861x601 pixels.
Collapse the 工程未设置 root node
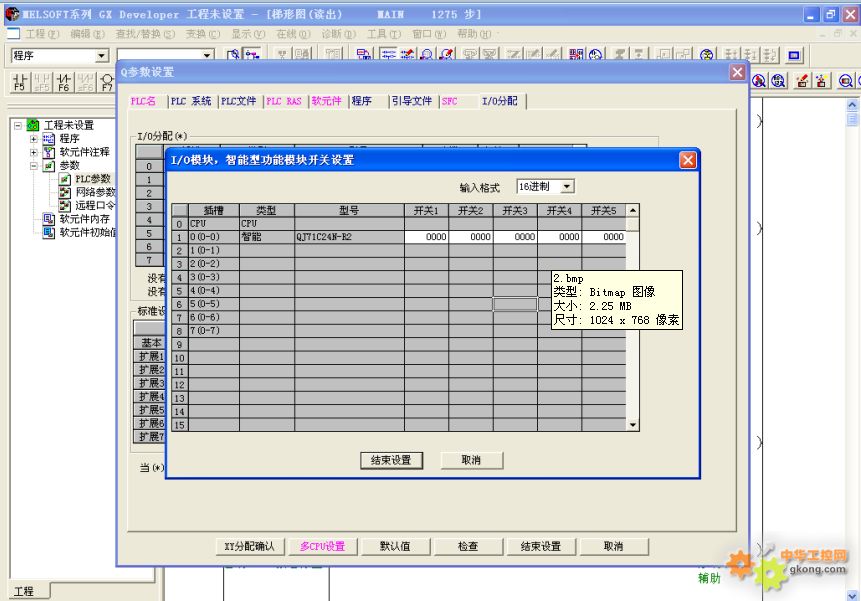(x=18, y=125)
